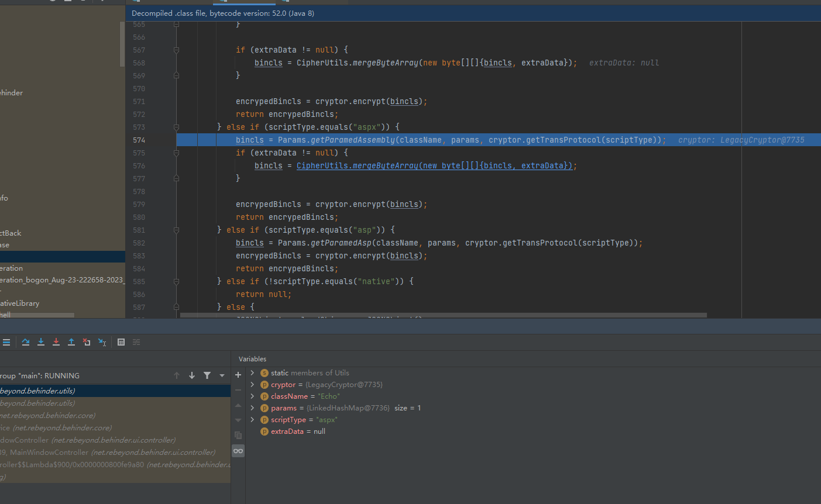821x504 pixels.
Task: Expand the cryptor variable node
Action: pos(252,385)
